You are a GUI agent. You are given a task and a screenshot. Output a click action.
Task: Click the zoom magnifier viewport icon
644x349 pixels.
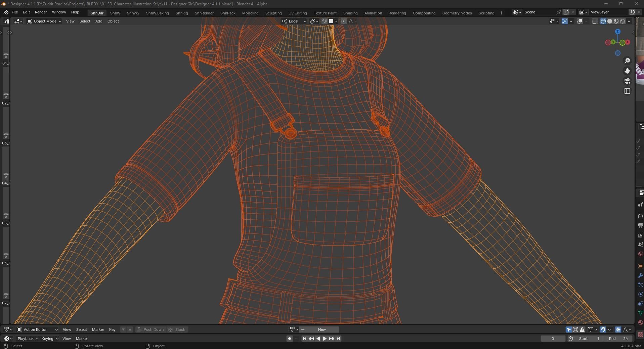pos(627,61)
